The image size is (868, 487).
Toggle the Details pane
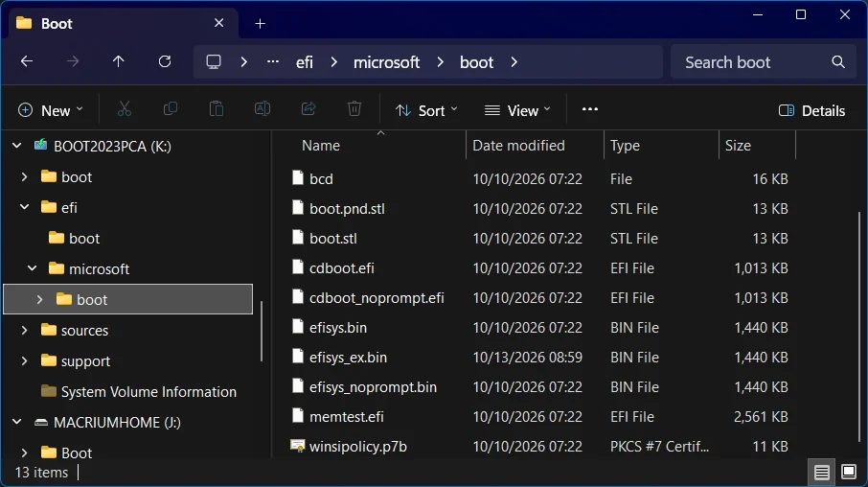tap(812, 110)
